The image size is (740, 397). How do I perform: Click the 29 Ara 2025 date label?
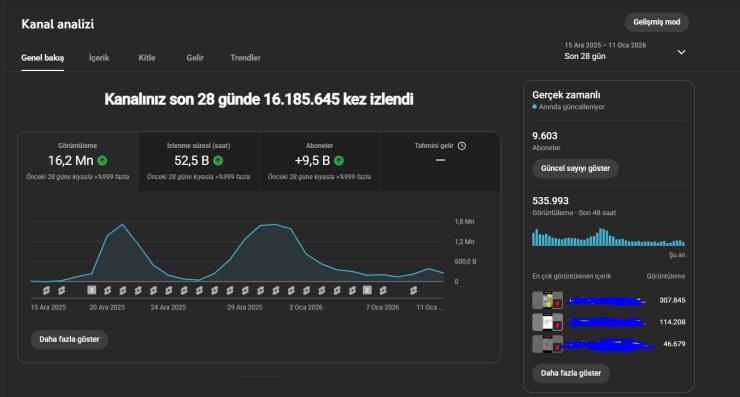click(244, 307)
